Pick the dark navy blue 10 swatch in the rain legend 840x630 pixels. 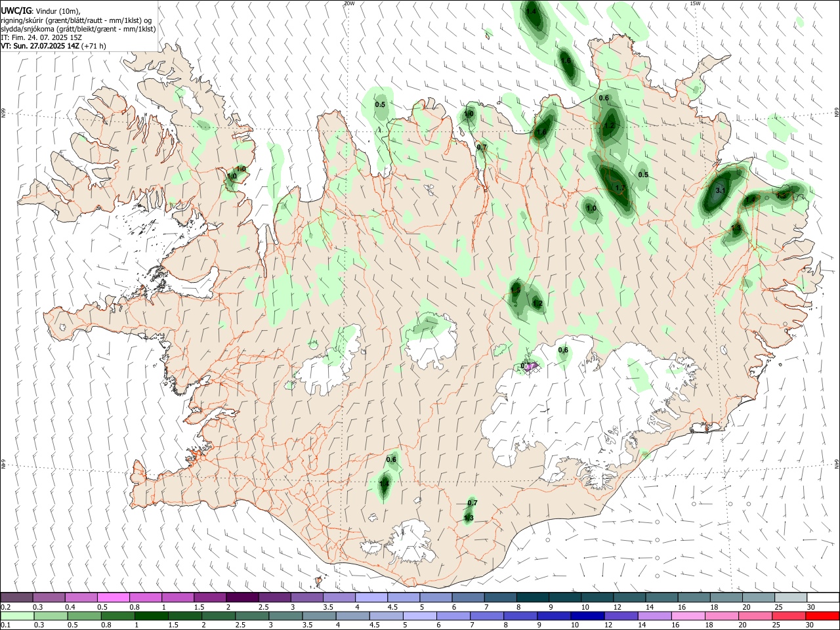click(x=588, y=616)
